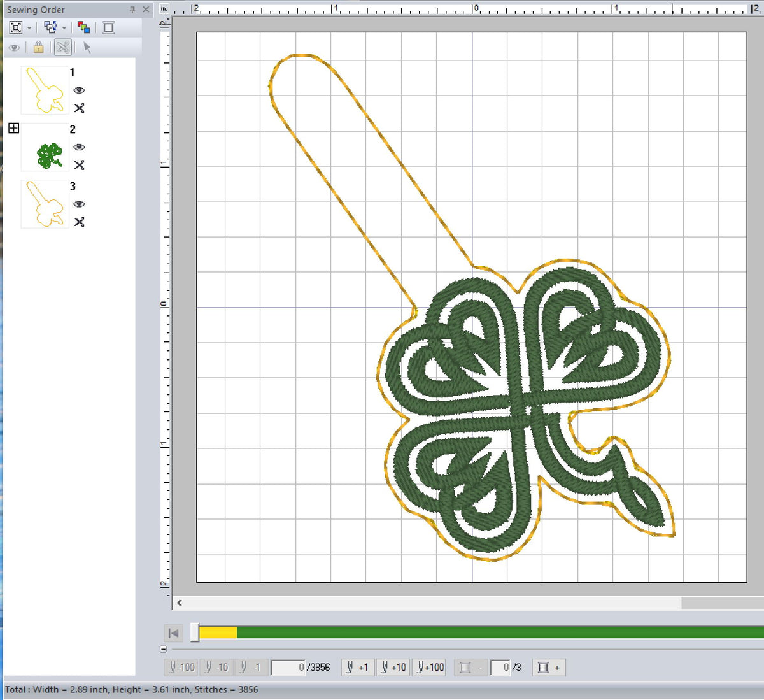The width and height of the screenshot is (764, 700).
Task: Click the lock icon in Sewing Order panel
Action: 38,48
